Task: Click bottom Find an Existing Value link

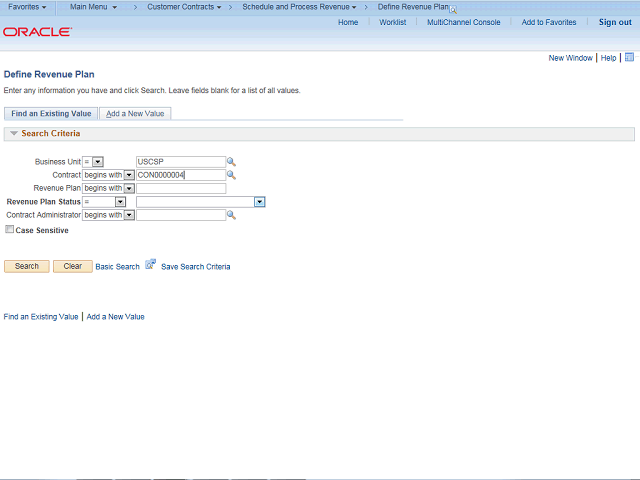Action: click(x=41, y=317)
